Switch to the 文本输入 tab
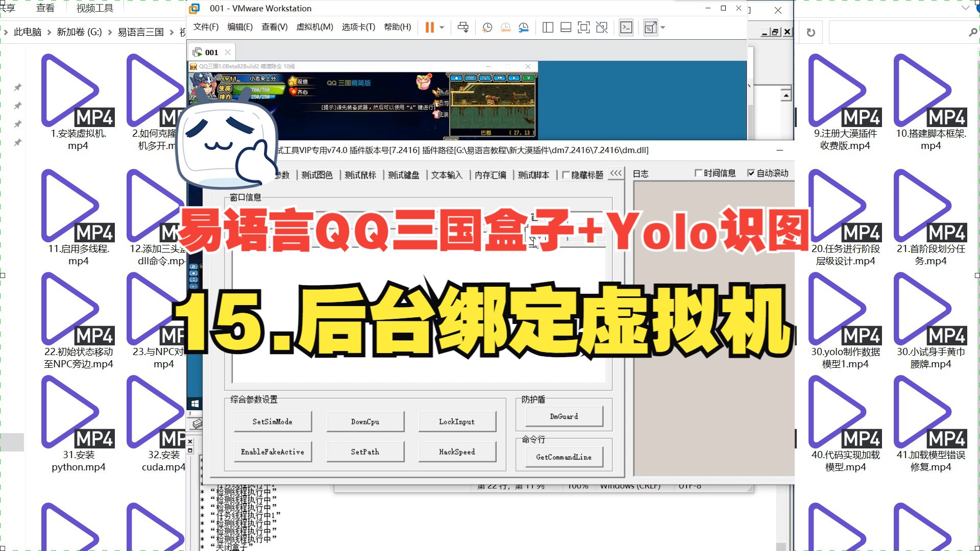 [447, 175]
